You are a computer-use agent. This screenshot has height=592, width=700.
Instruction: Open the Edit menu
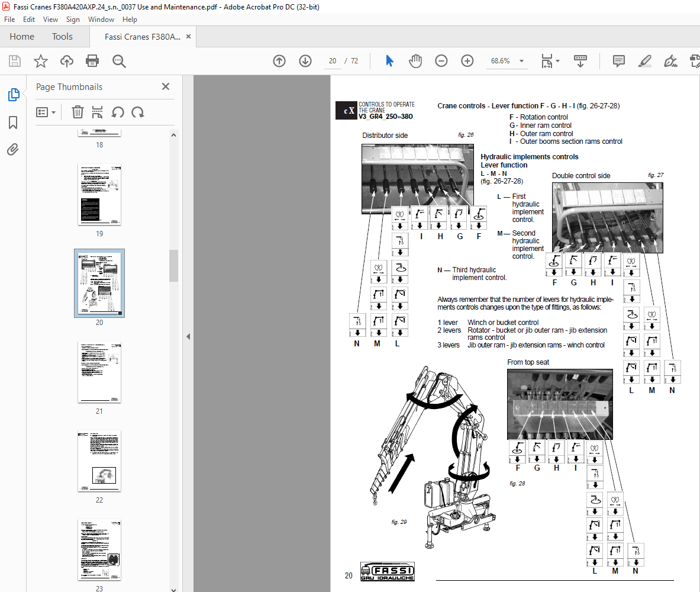29,19
